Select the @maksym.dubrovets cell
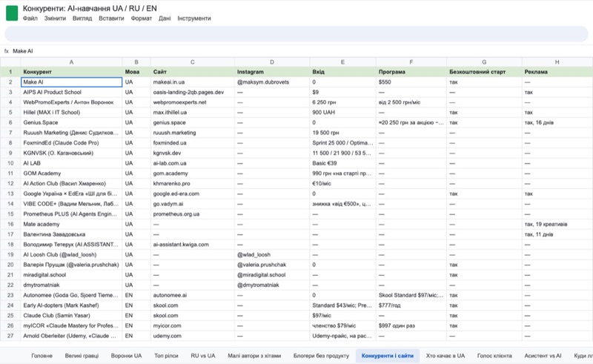The height and width of the screenshot is (364, 593). [x=272, y=82]
